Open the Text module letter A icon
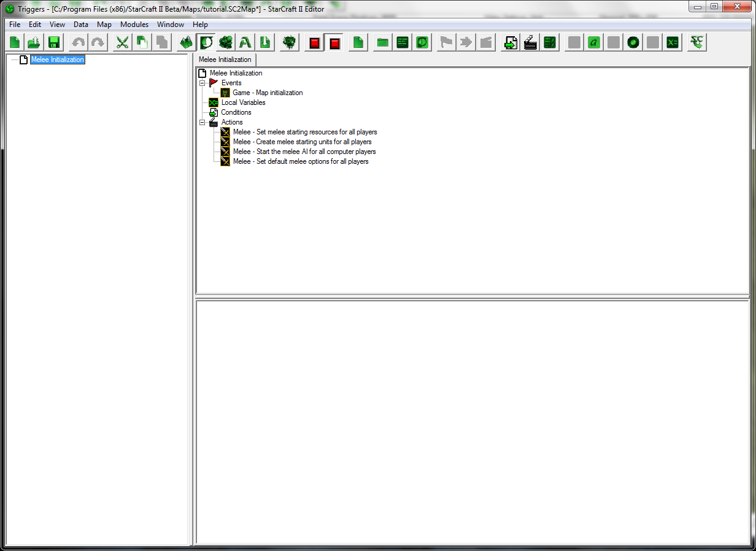756x551 pixels. click(x=245, y=42)
